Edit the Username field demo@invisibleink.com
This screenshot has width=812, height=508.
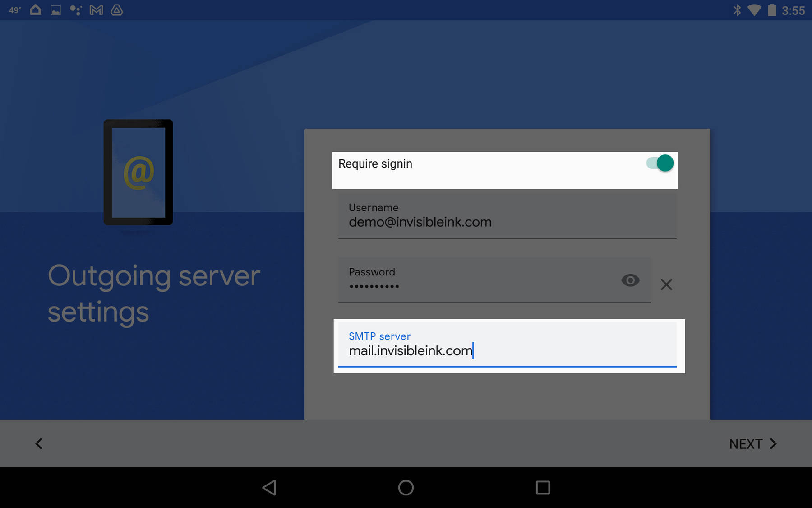(x=507, y=216)
